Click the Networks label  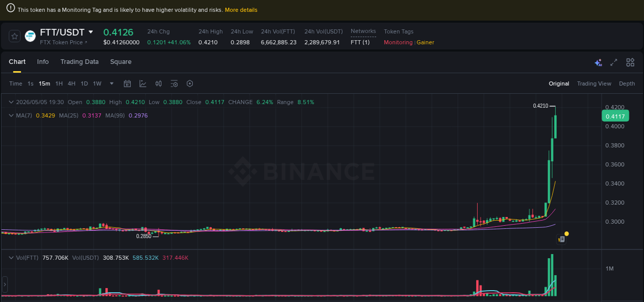coord(363,31)
